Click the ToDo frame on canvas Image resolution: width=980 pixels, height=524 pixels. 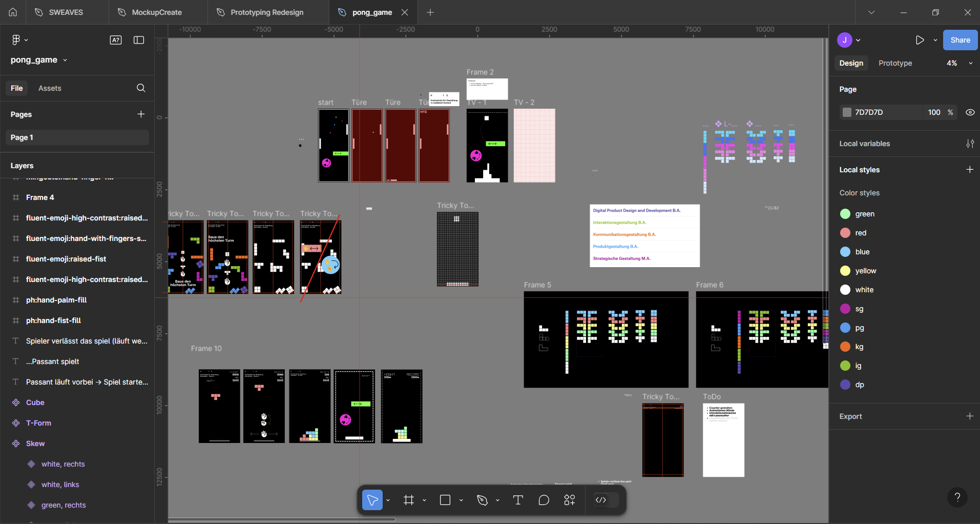[723, 440]
